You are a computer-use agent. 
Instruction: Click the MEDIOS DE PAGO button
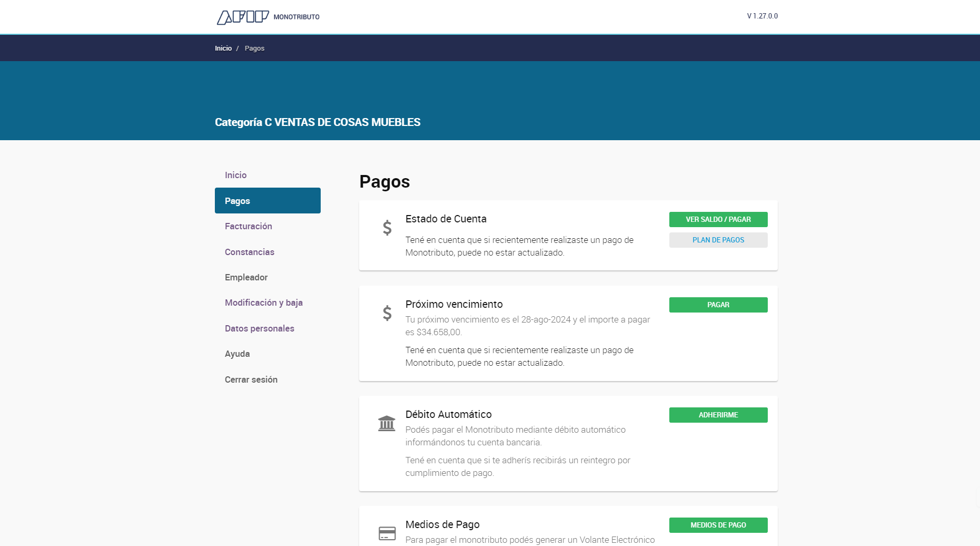(x=718, y=525)
